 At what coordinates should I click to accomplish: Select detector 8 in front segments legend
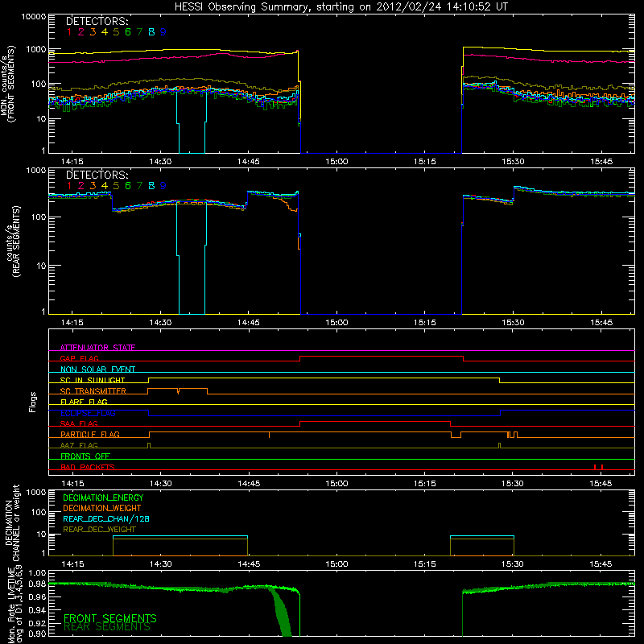[x=151, y=32]
